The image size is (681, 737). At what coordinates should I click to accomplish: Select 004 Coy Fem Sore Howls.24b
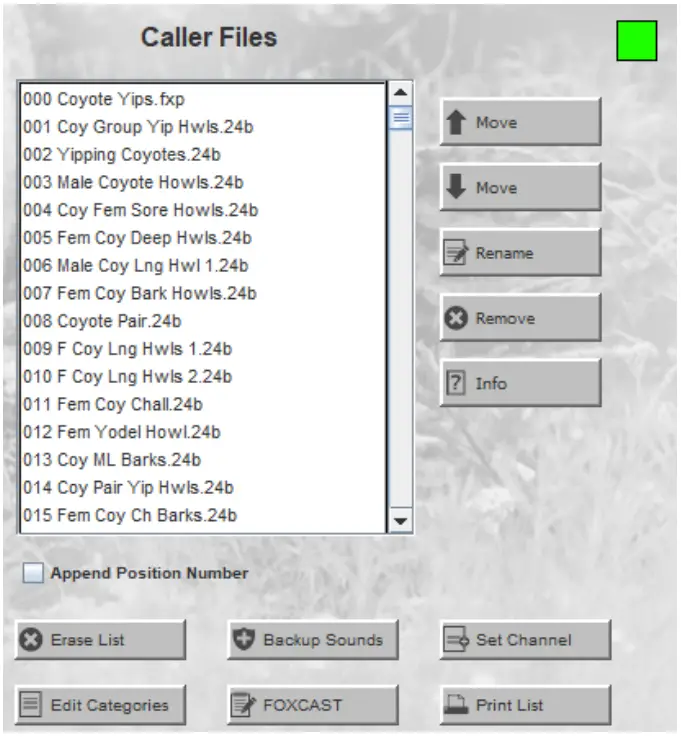click(x=203, y=210)
